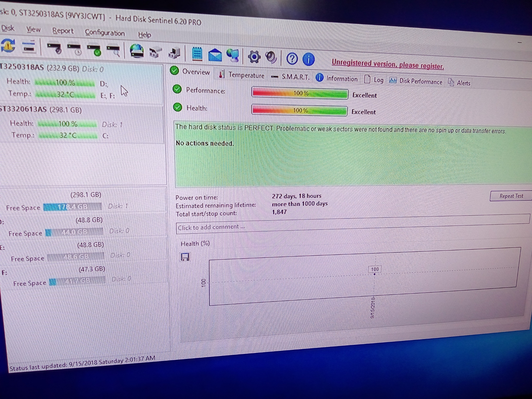Image resolution: width=532 pixels, height=399 pixels.
Task: Click the green check beside Performance
Action: pos(177,89)
